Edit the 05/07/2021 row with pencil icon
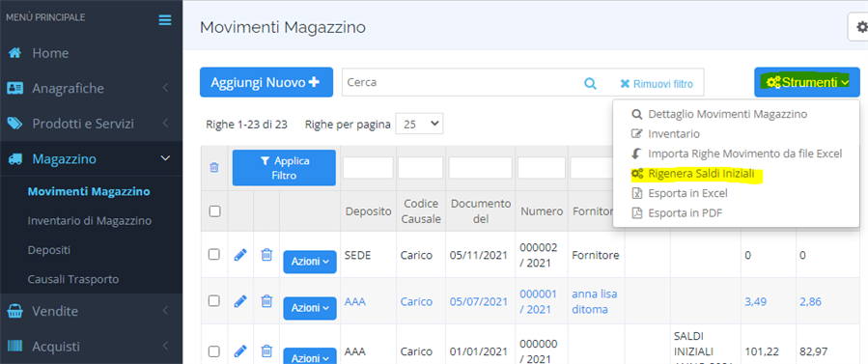 point(240,301)
